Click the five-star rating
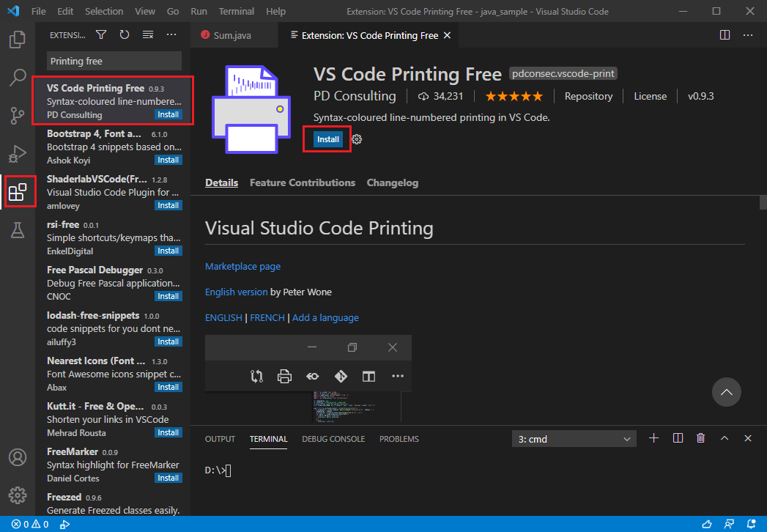The height and width of the screenshot is (532, 767). (x=514, y=97)
